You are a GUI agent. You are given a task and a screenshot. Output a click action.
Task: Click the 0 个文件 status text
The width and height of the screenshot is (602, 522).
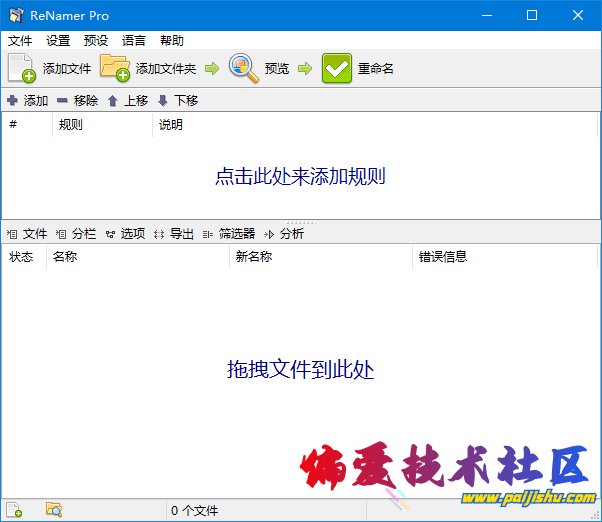194,510
